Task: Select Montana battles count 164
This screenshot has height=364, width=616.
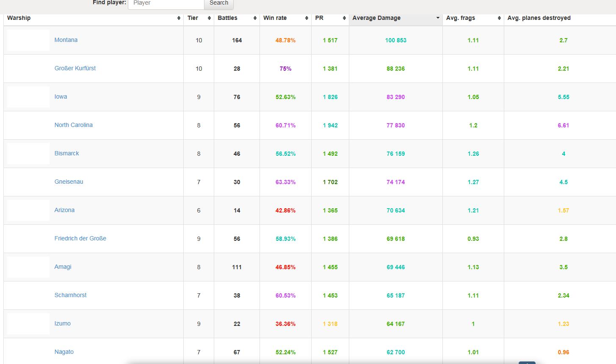Action: [x=237, y=40]
